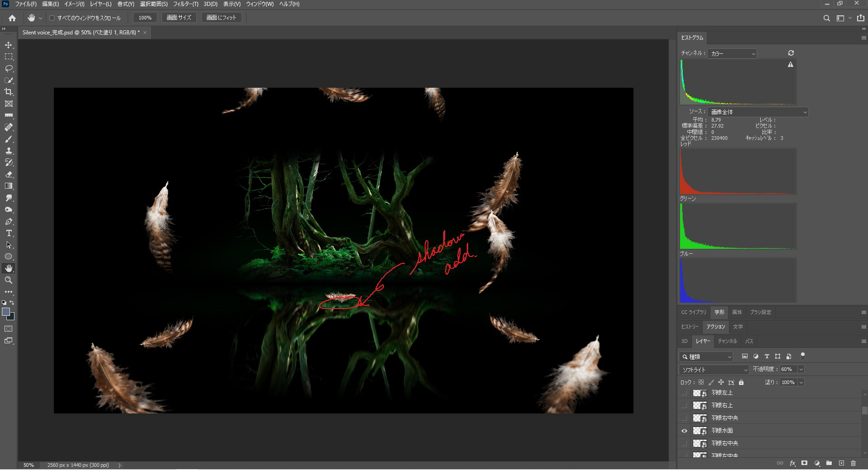
Task: Open the ソフトライト blend mode dropdown
Action: point(714,370)
